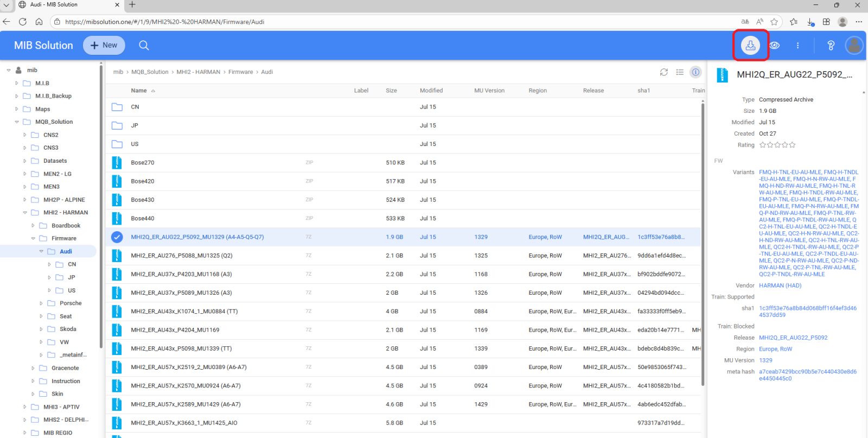This screenshot has width=868, height=438.
Task: Expand the Maps folder in tree
Action: (17, 109)
